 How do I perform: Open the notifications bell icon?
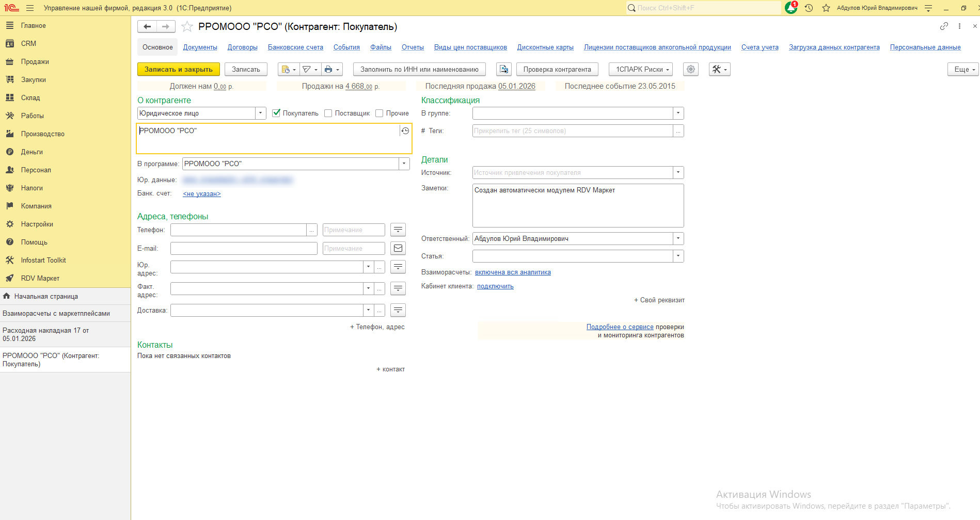pyautogui.click(x=791, y=8)
